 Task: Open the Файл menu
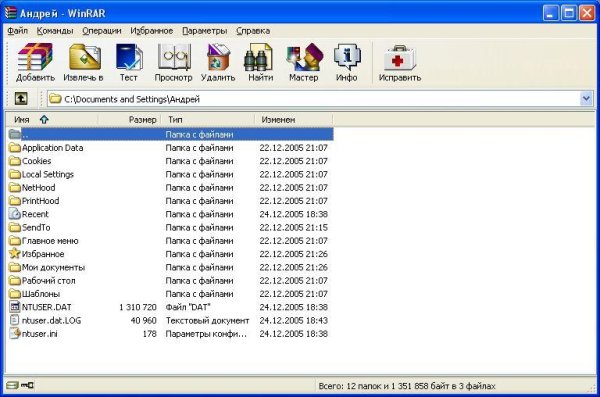coord(17,31)
